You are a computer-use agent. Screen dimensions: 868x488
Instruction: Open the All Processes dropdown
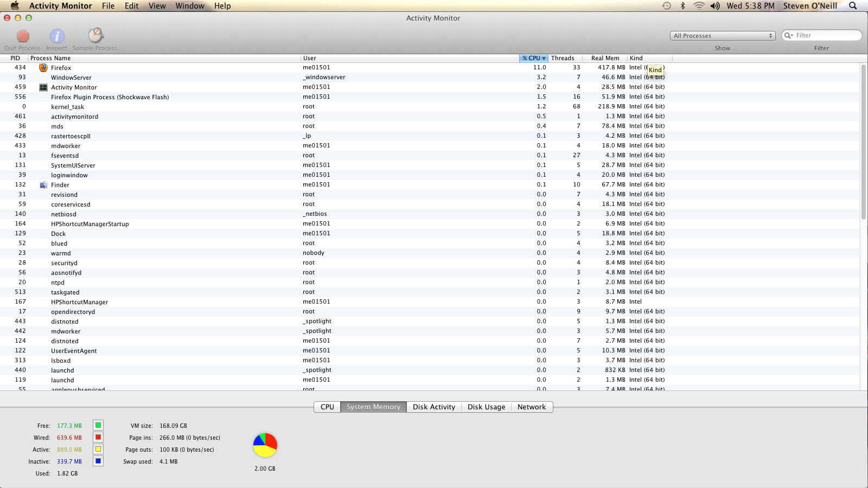[x=723, y=36]
